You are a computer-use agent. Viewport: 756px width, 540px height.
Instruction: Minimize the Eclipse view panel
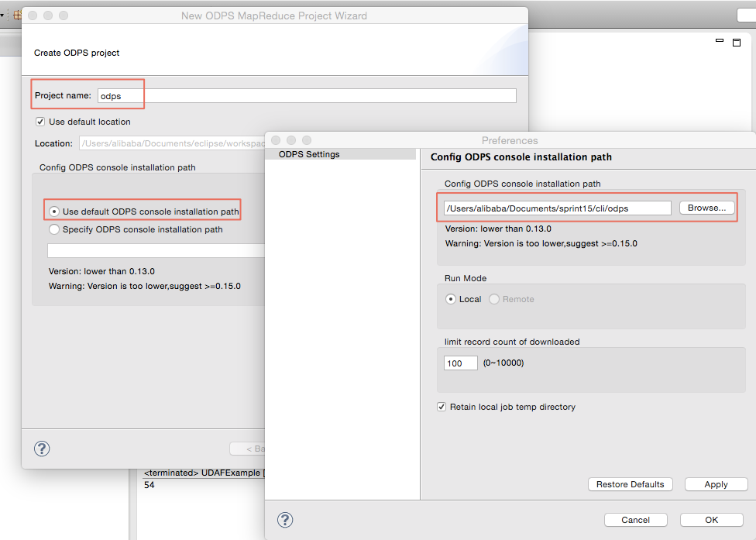tap(720, 41)
